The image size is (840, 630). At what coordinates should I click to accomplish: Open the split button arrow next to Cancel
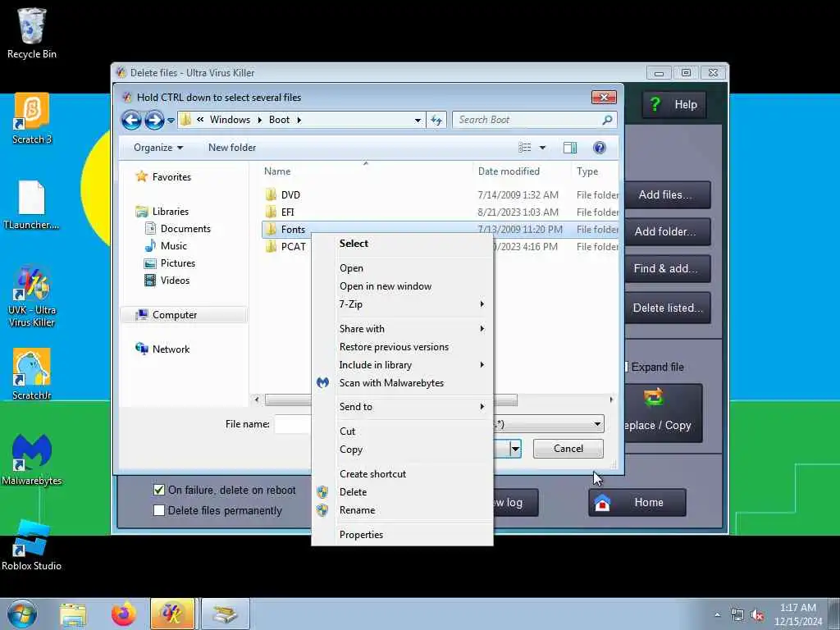pos(515,449)
